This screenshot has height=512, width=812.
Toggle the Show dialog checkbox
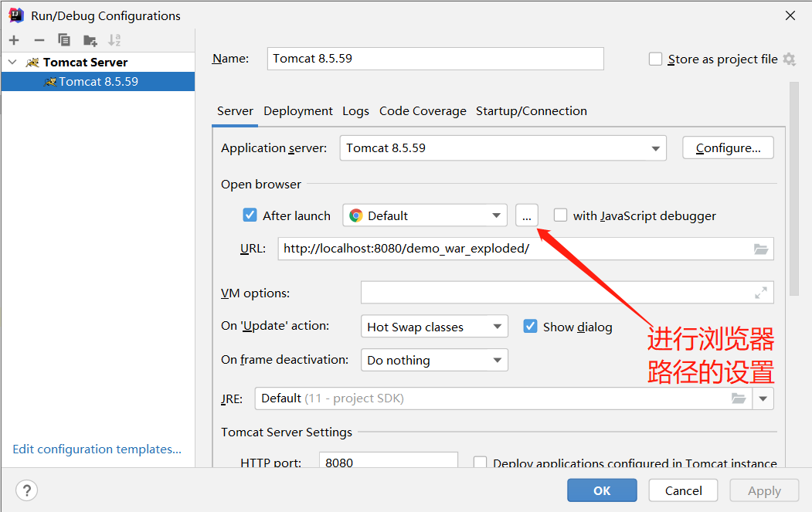tap(530, 326)
